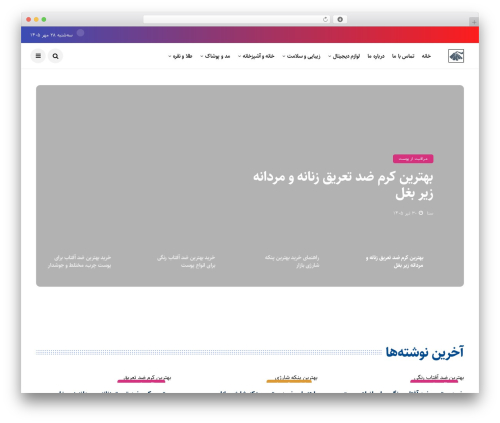Minimize the window with the yellow button

pyautogui.click(x=36, y=20)
